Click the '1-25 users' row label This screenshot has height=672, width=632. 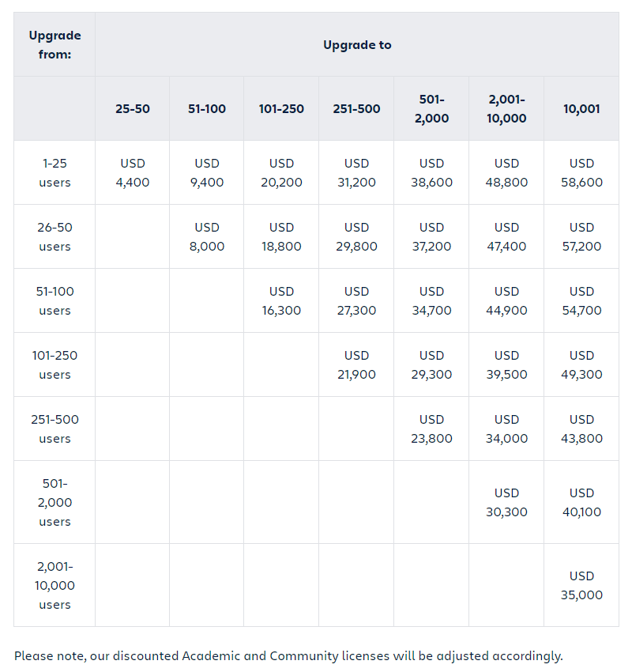click(x=55, y=172)
